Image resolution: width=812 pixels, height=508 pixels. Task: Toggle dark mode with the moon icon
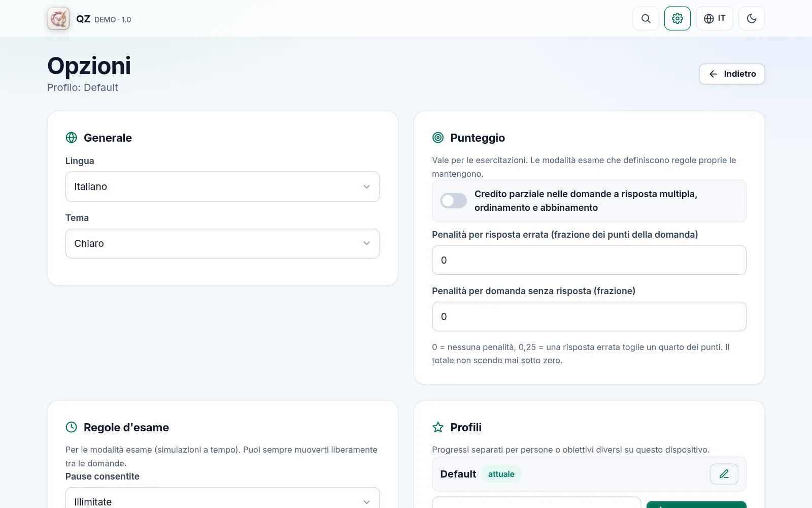752,19
